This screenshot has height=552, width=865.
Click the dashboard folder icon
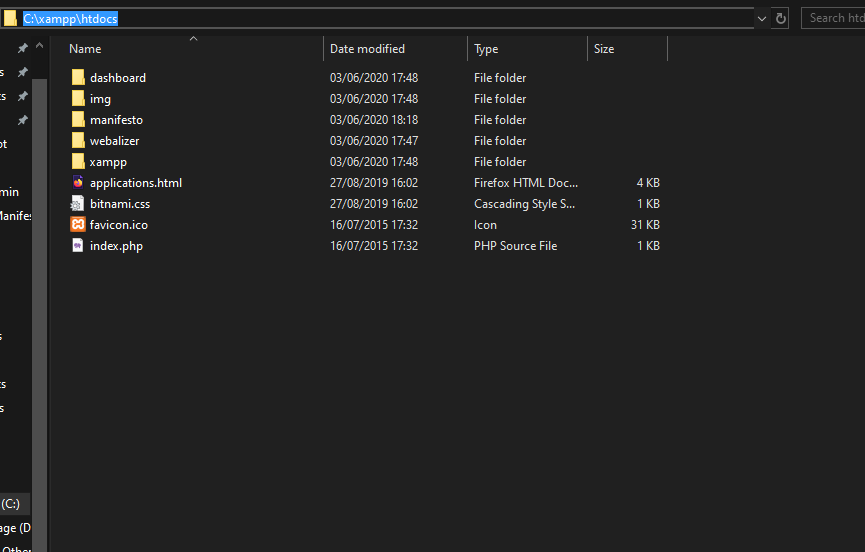tap(78, 77)
